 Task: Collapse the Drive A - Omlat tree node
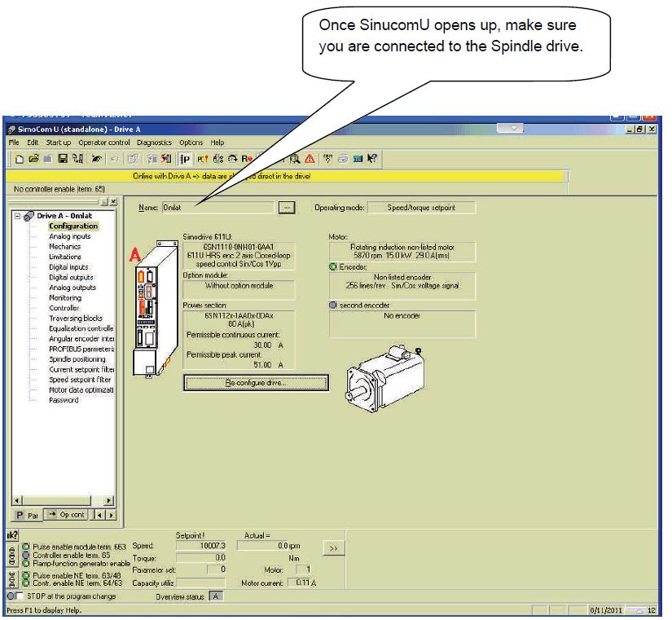click(18, 216)
